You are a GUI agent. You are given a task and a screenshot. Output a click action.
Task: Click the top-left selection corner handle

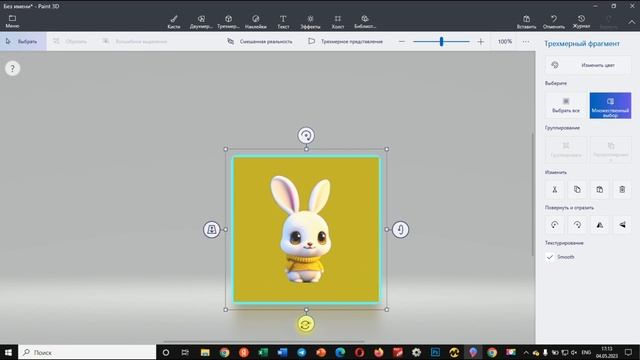[x=226, y=149]
